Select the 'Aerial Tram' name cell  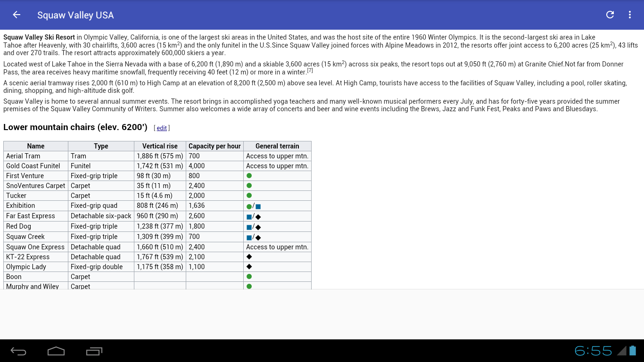click(x=36, y=156)
